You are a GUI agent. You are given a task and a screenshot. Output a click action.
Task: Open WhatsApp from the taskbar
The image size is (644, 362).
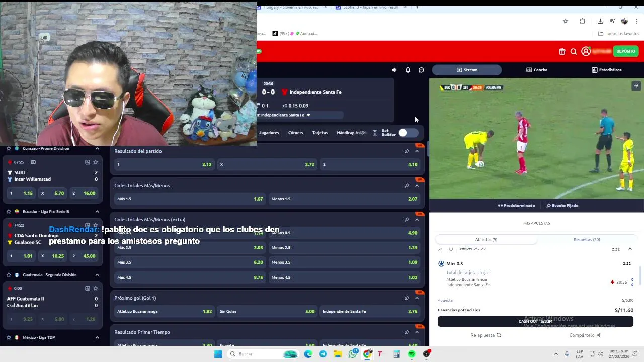click(x=353, y=354)
